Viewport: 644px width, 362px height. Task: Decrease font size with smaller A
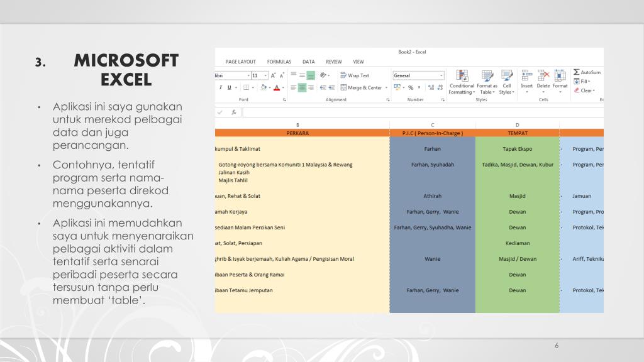pos(282,75)
